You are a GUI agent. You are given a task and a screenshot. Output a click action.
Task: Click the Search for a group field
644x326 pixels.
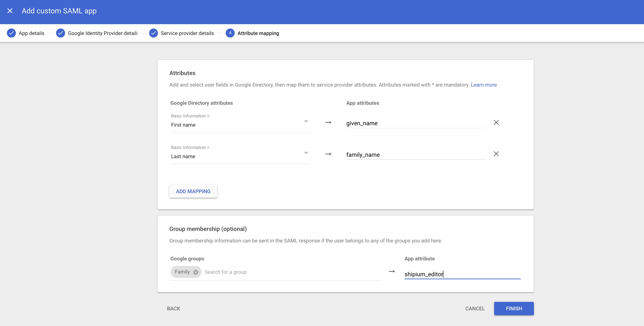[290, 272]
